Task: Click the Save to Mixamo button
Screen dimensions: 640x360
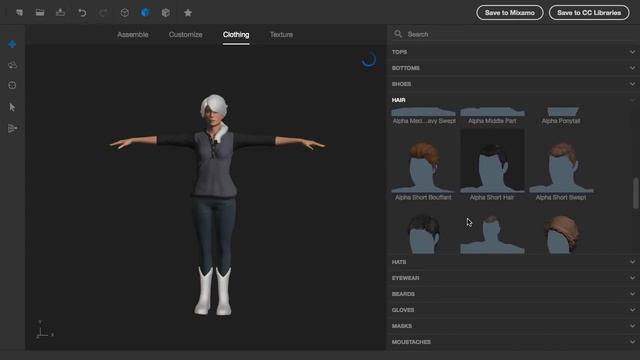Action: tap(509, 13)
